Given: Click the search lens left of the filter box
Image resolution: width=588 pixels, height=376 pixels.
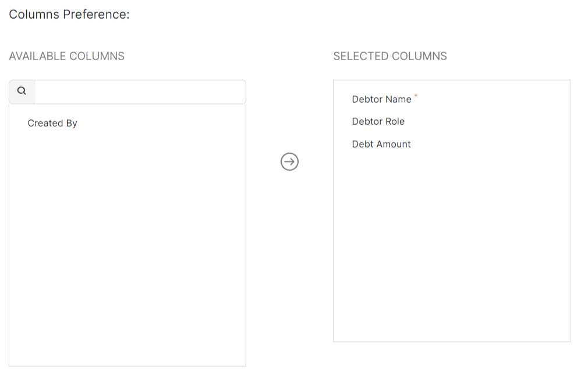Looking at the screenshot, I should 22,91.
